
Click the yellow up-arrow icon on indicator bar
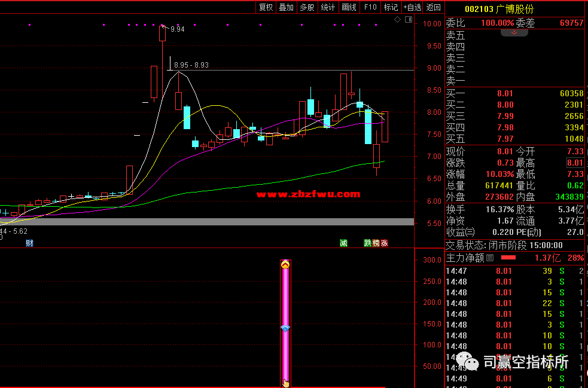coord(285,264)
